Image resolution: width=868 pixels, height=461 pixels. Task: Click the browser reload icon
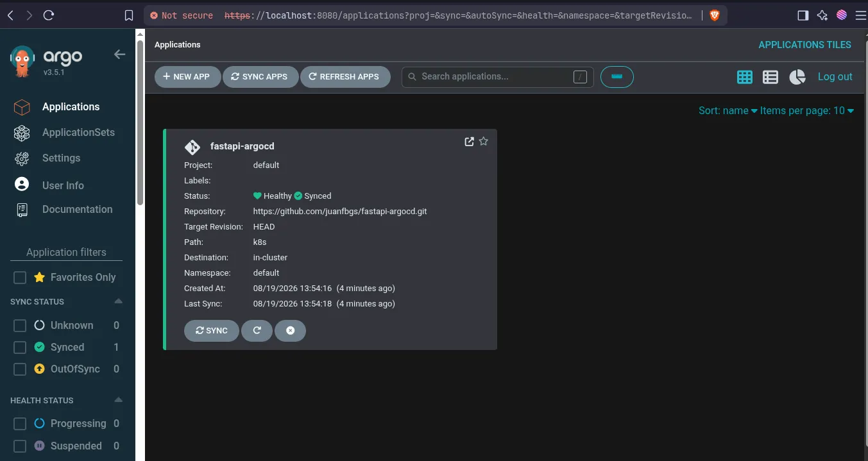pyautogui.click(x=49, y=15)
